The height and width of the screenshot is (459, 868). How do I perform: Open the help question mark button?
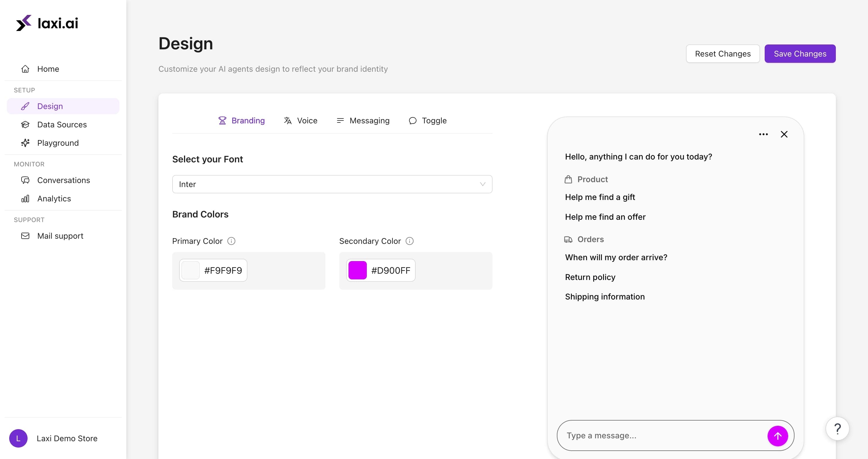[837, 429]
